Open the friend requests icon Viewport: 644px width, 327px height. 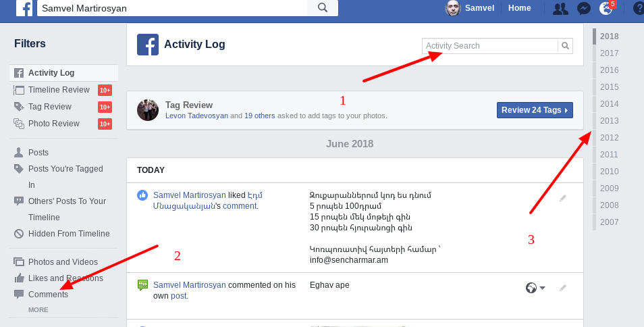[560, 8]
